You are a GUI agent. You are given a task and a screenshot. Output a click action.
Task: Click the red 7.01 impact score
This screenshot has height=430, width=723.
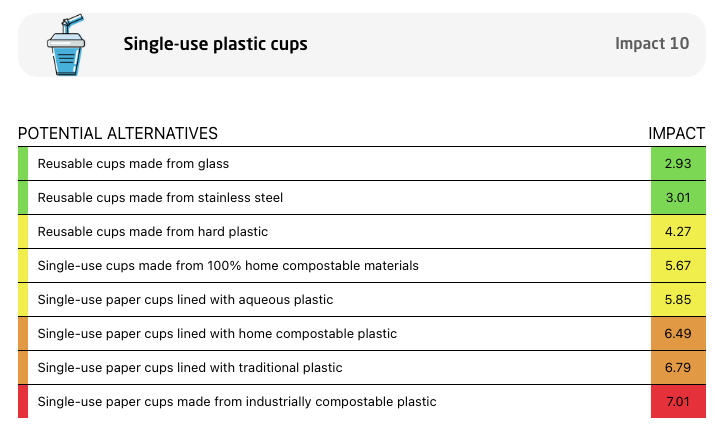click(678, 402)
